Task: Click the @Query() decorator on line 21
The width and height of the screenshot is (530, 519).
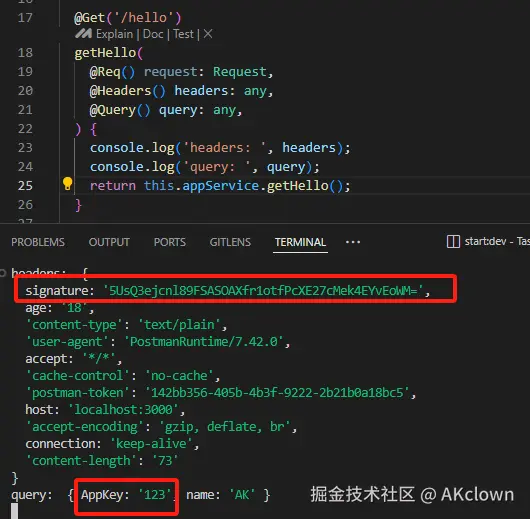Action: [120, 110]
